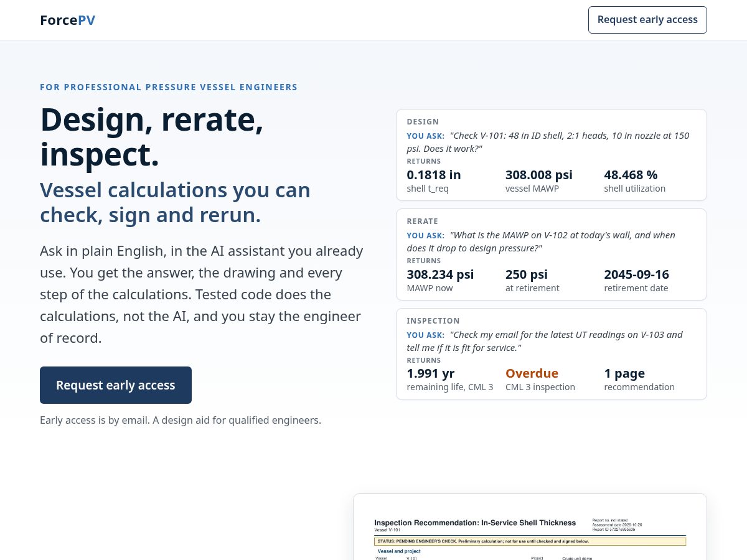Click the V-101 design question quote

click(548, 142)
